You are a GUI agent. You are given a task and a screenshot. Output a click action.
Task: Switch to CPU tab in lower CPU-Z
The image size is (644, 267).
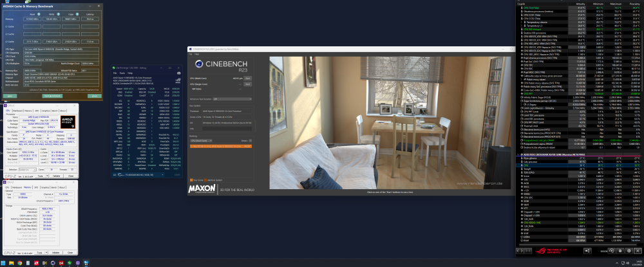tap(7, 187)
